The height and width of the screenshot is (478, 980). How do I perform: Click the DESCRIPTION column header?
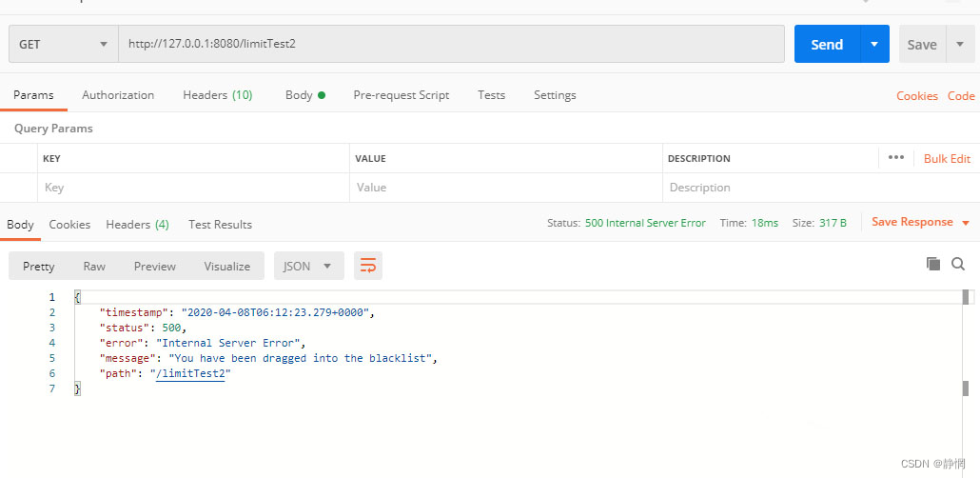pos(698,159)
